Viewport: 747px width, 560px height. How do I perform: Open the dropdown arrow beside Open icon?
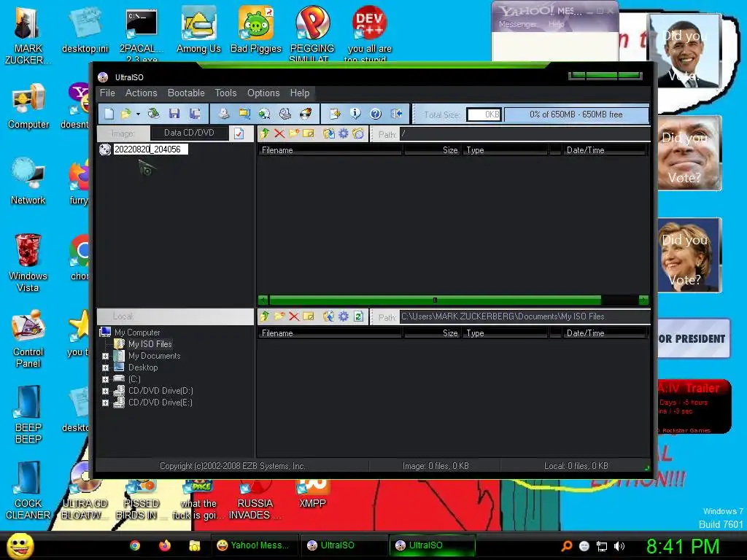[138, 114]
